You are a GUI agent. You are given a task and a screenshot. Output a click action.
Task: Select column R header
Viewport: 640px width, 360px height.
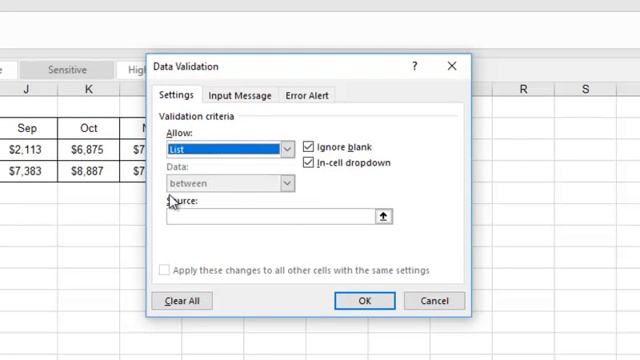point(523,89)
